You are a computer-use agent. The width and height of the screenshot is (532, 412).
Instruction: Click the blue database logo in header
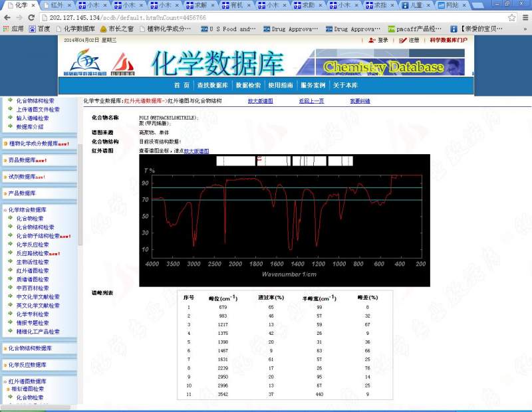pyautogui.click(x=85, y=62)
